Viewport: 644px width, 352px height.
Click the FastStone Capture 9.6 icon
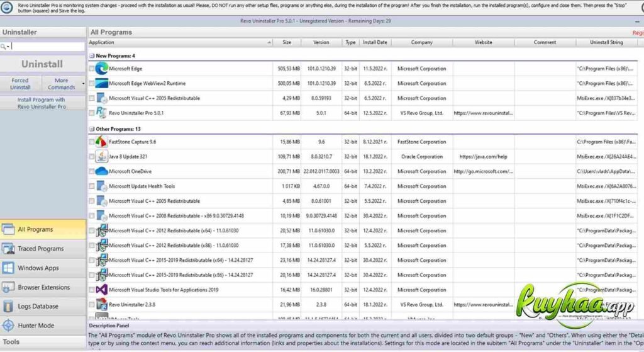[101, 142]
